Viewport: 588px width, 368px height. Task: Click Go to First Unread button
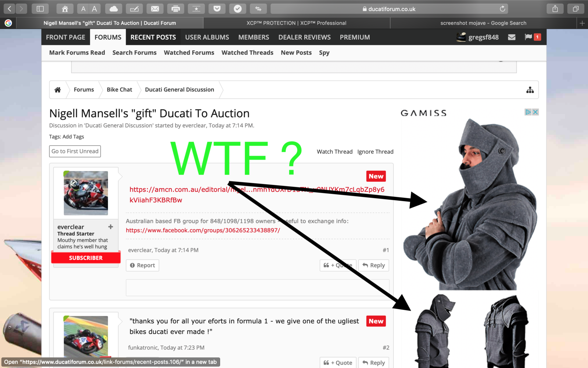[x=75, y=151]
